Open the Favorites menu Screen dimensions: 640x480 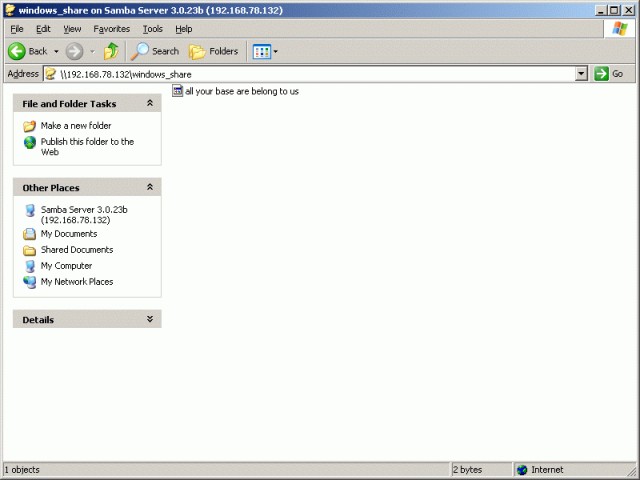111,29
